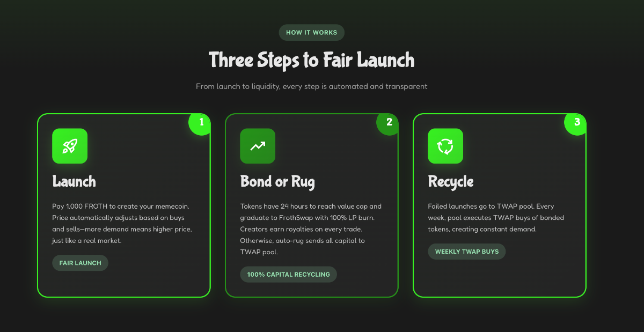Select the step 2 number badge

[389, 122]
